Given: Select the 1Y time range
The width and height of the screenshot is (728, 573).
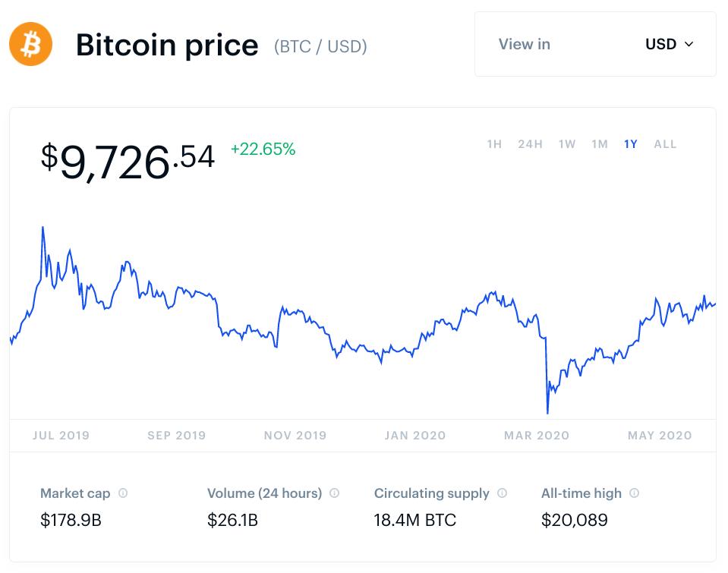Looking at the screenshot, I should point(631,144).
